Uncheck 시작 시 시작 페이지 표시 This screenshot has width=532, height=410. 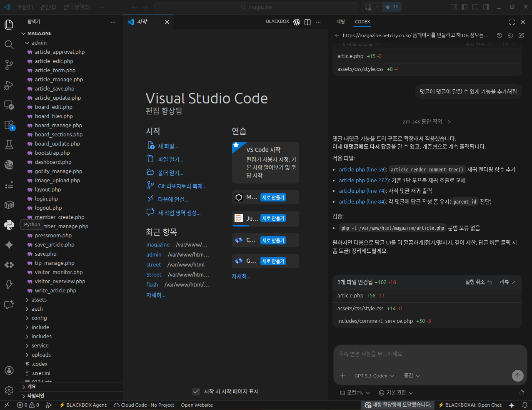tap(196, 392)
